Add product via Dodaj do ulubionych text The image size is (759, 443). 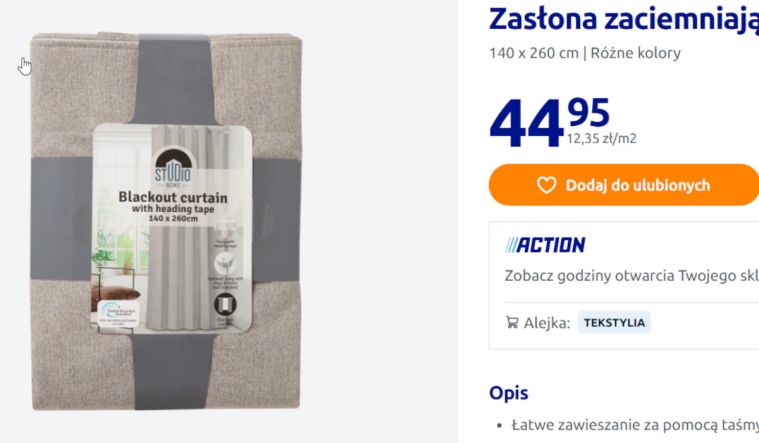click(638, 185)
